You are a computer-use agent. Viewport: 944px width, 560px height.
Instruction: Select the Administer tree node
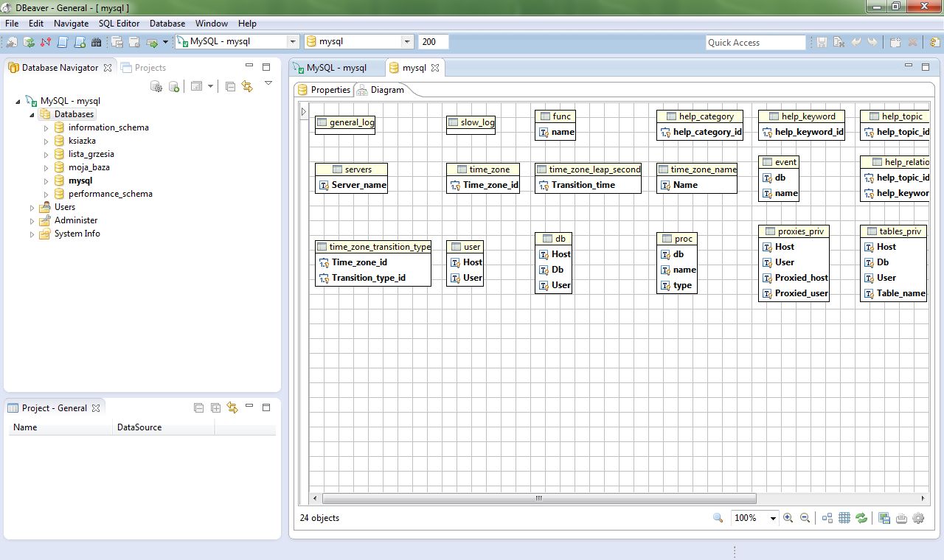click(76, 220)
